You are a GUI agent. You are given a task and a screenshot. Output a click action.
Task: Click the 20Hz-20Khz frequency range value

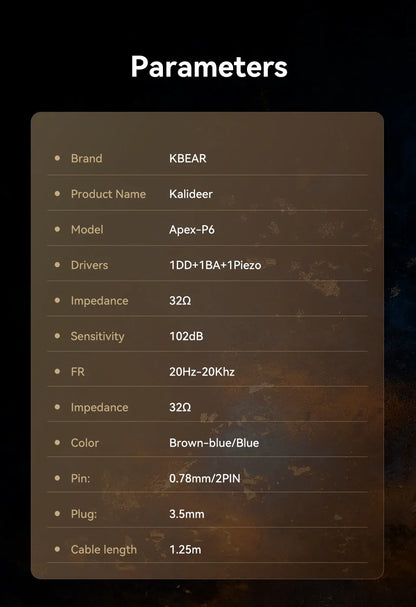pyautogui.click(x=202, y=372)
